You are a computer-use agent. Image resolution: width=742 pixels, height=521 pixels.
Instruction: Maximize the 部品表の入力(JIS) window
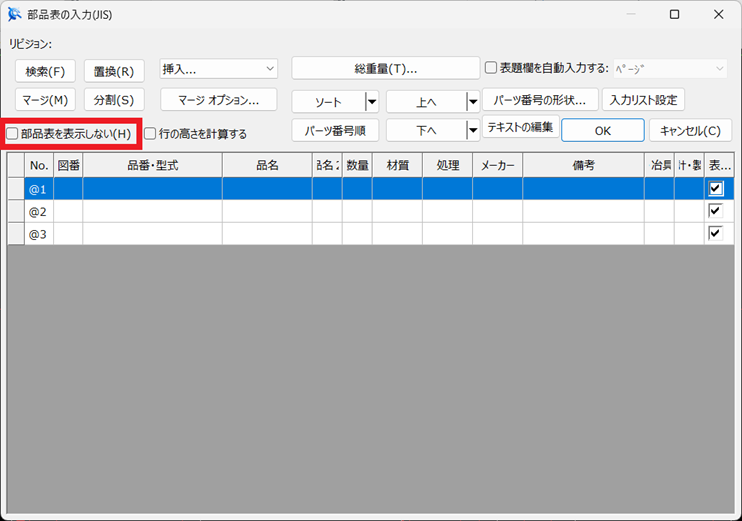[x=675, y=15]
